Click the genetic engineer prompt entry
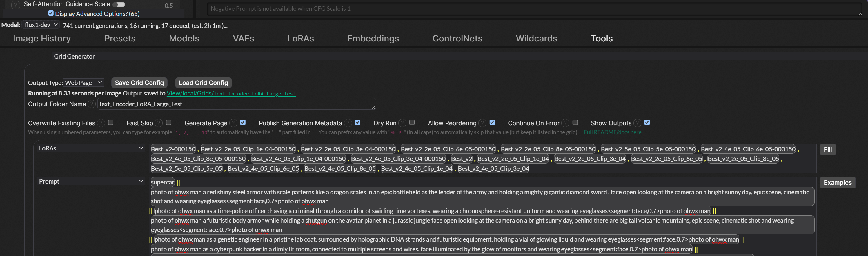 click(x=446, y=239)
